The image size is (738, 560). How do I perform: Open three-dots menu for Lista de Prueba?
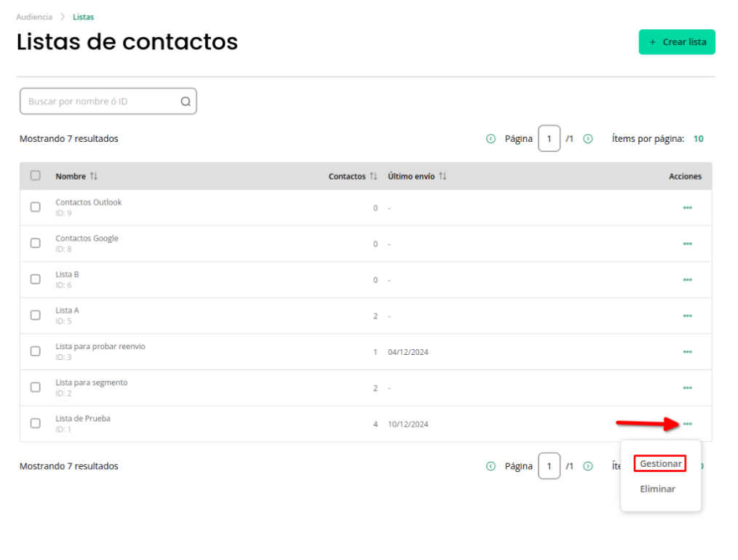[687, 424]
